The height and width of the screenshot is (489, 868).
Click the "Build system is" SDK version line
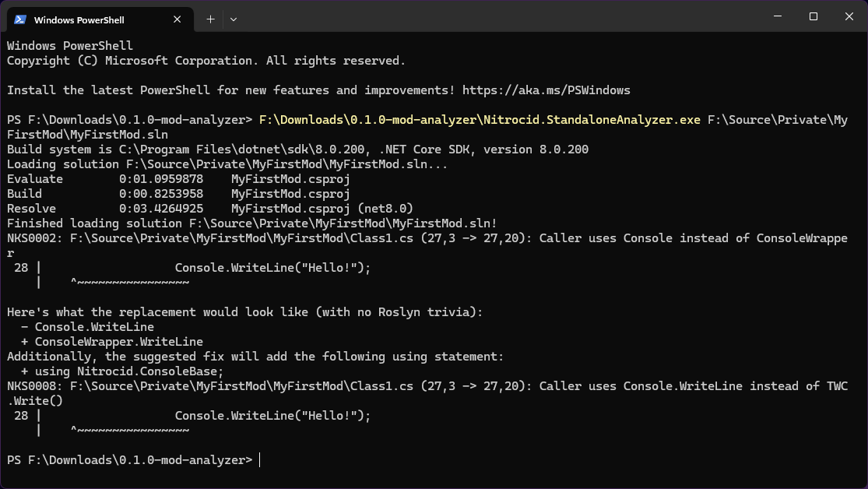[297, 150]
